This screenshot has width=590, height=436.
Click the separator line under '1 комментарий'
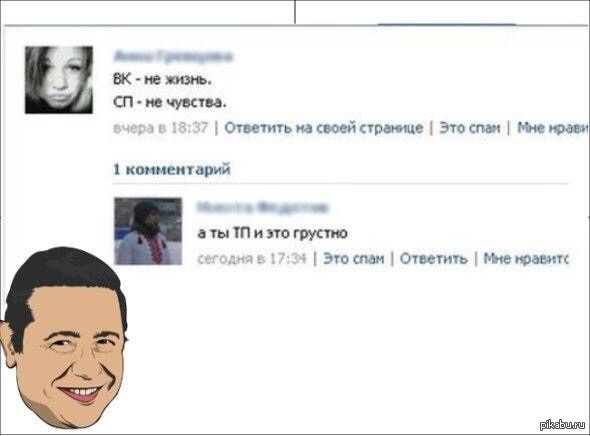[x=341, y=184]
